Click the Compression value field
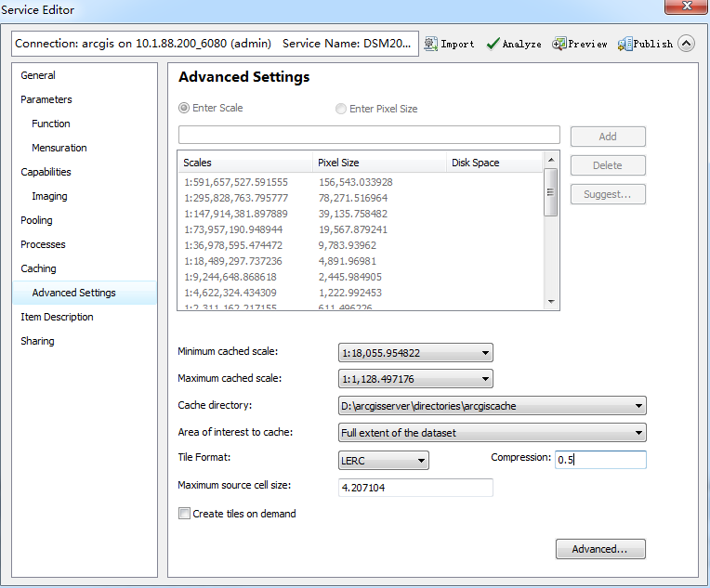710x588 pixels. pos(600,460)
